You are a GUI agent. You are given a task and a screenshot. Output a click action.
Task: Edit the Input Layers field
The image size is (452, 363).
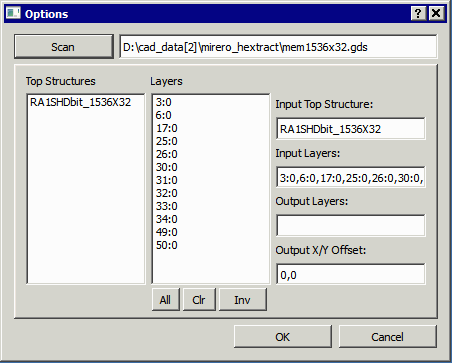(x=351, y=177)
